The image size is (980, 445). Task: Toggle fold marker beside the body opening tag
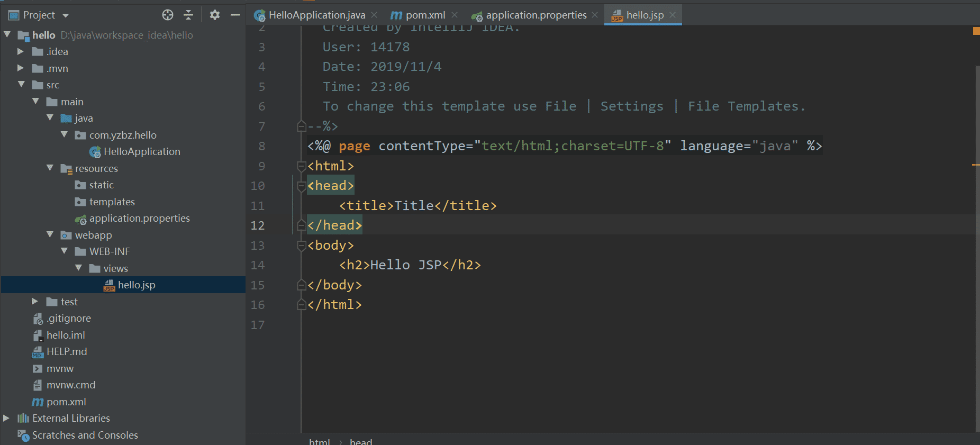[302, 246]
